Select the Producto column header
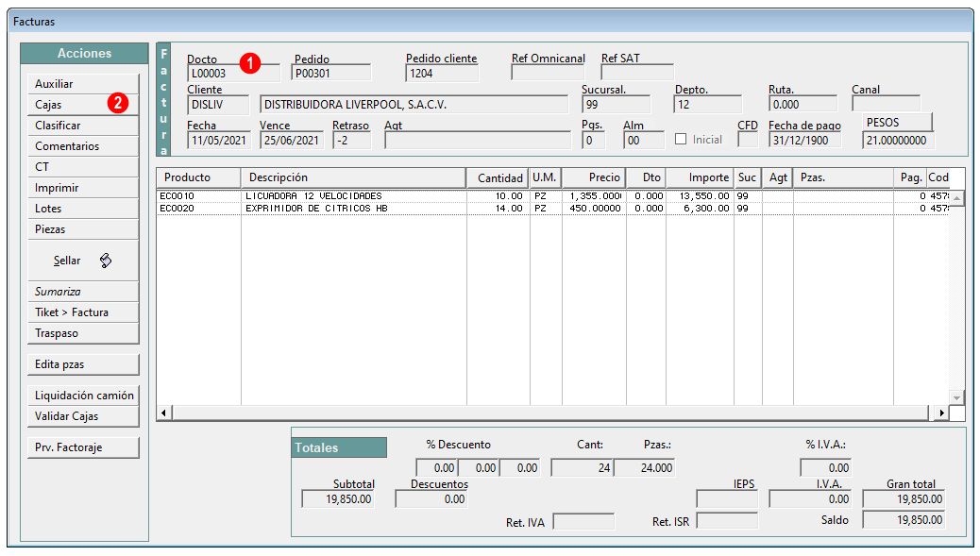980x556 pixels. 199,177
